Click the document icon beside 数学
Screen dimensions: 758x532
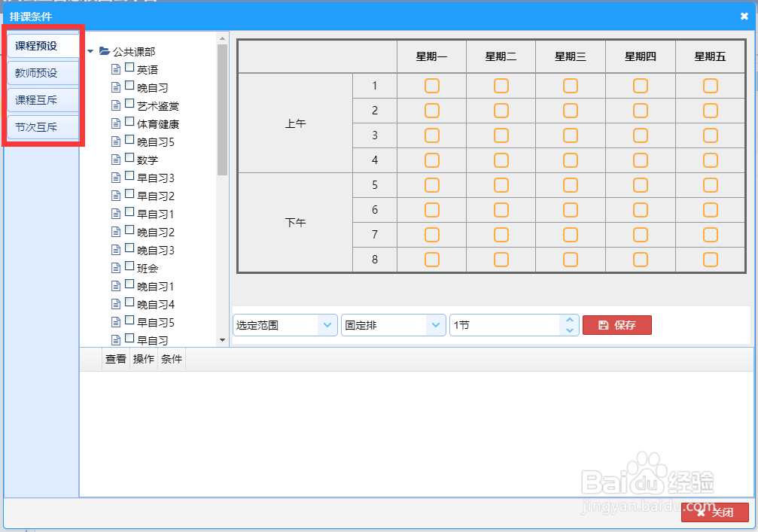click(x=116, y=160)
